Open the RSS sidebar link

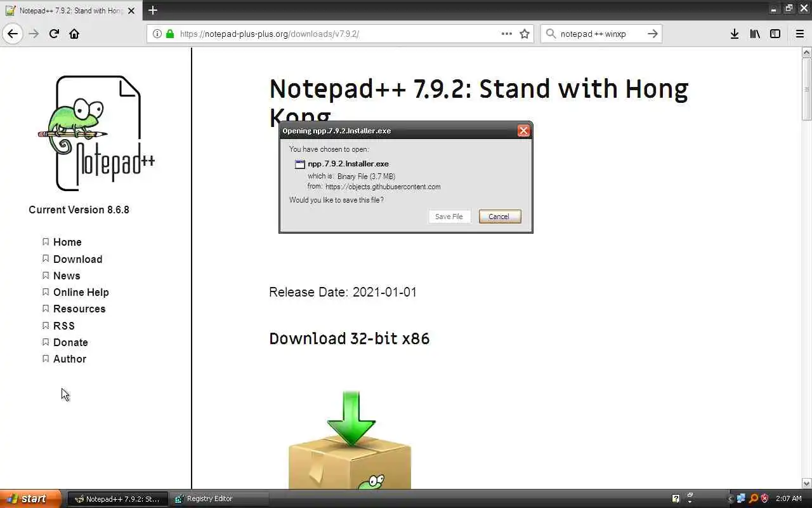click(64, 326)
